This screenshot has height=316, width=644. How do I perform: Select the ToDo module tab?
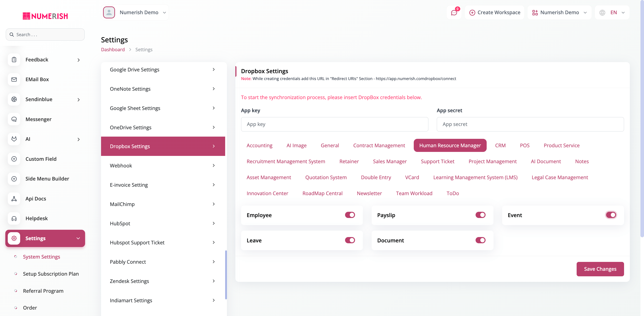click(x=453, y=193)
